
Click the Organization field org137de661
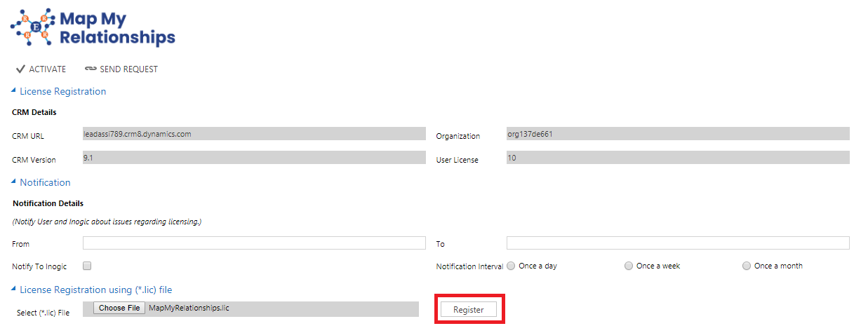tap(678, 134)
